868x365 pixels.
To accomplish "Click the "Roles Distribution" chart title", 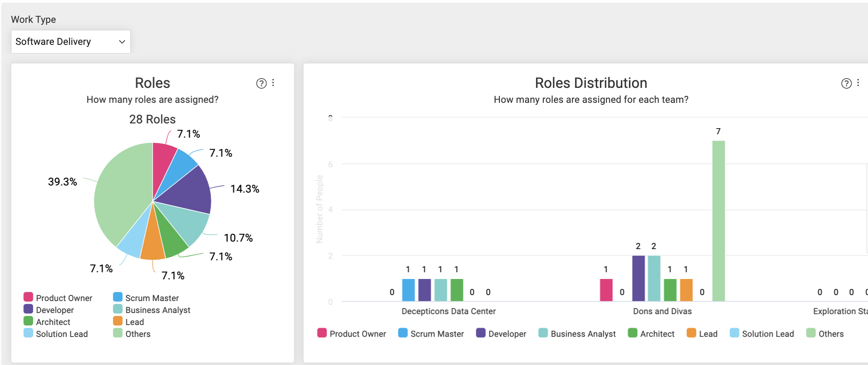I will (591, 83).
